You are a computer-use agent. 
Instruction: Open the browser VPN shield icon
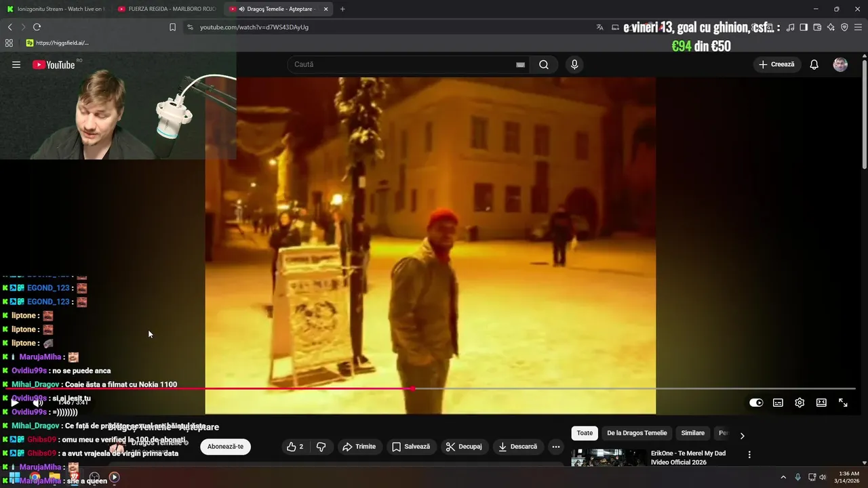(x=844, y=27)
